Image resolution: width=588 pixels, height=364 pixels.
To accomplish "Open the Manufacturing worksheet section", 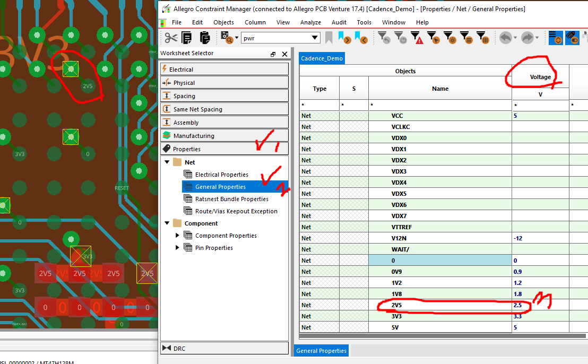I will click(x=224, y=136).
